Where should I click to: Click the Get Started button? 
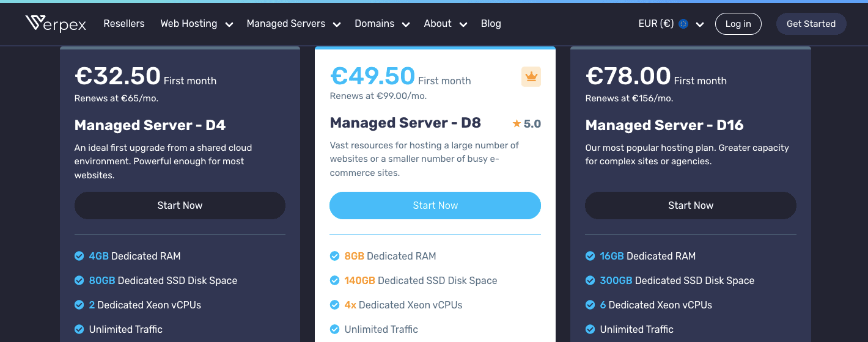(811, 24)
